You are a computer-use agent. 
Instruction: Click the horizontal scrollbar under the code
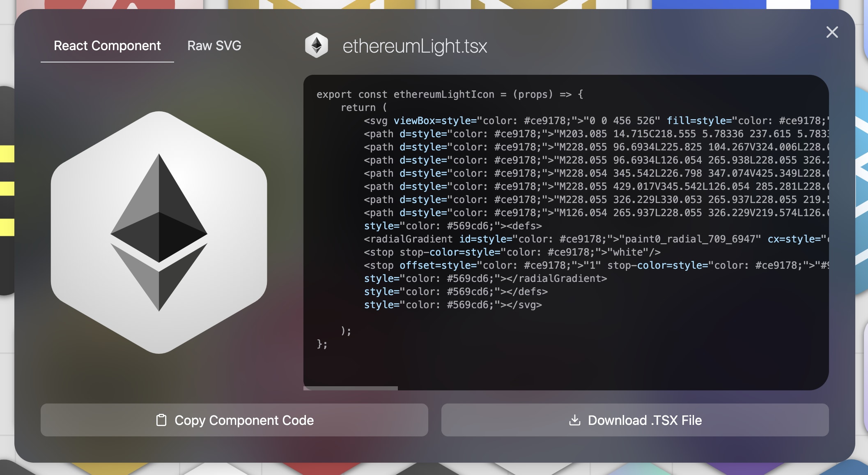pyautogui.click(x=350, y=388)
